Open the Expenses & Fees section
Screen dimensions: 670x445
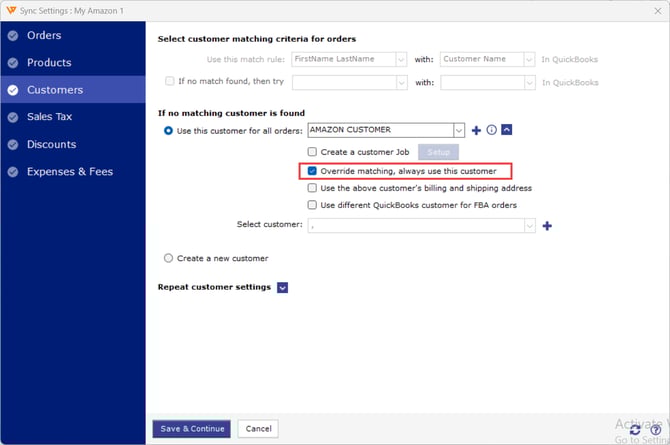pyautogui.click(x=69, y=172)
